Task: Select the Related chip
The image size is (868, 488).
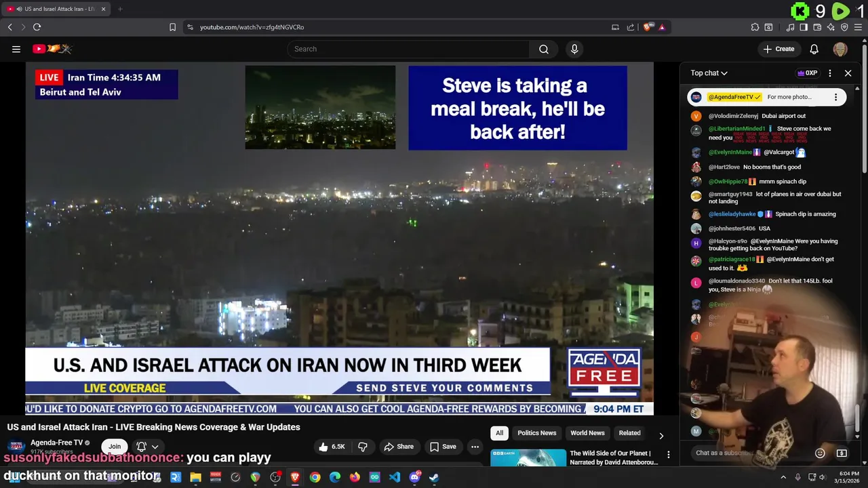Action: pos(629,433)
